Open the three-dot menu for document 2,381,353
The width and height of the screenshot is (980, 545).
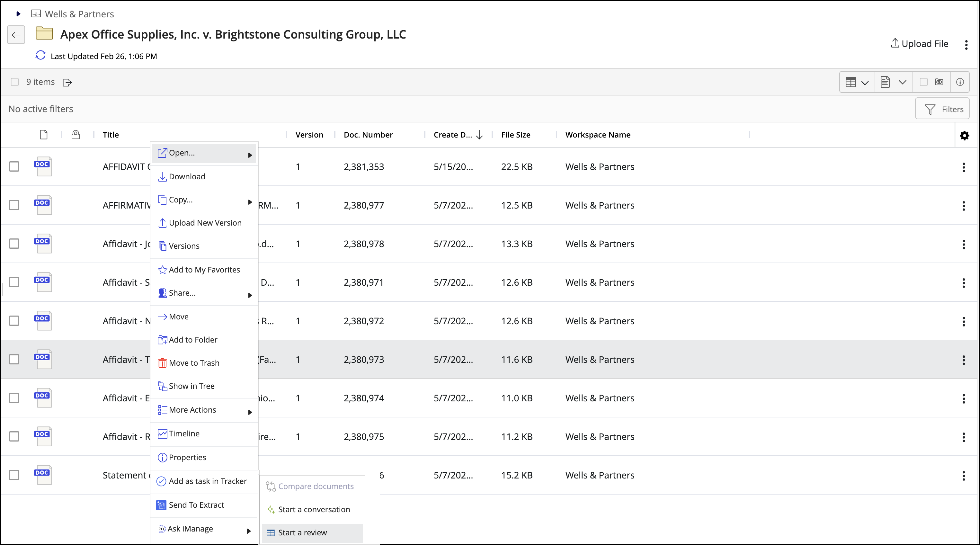pyautogui.click(x=963, y=167)
